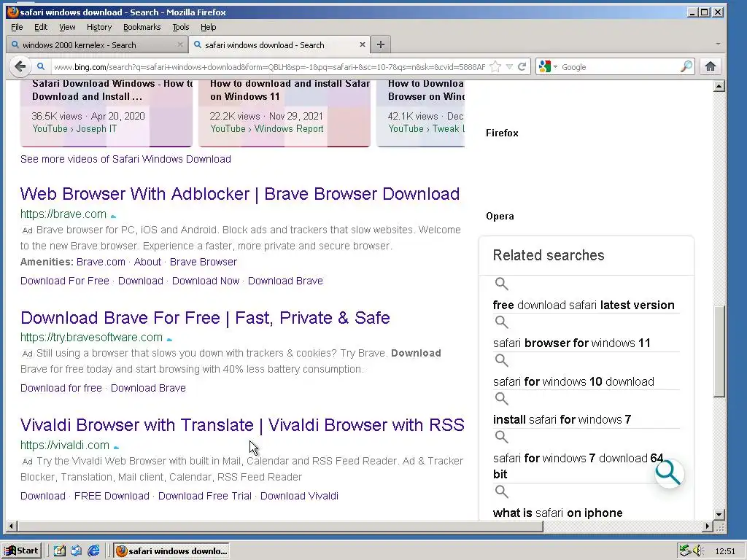Screen dimensions: 747x560
Task: Open the address bar history dropdown arrow
Action: pyautogui.click(x=509, y=66)
